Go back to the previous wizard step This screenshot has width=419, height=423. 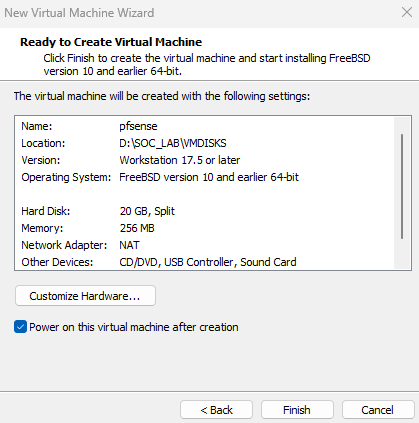pyautogui.click(x=216, y=410)
